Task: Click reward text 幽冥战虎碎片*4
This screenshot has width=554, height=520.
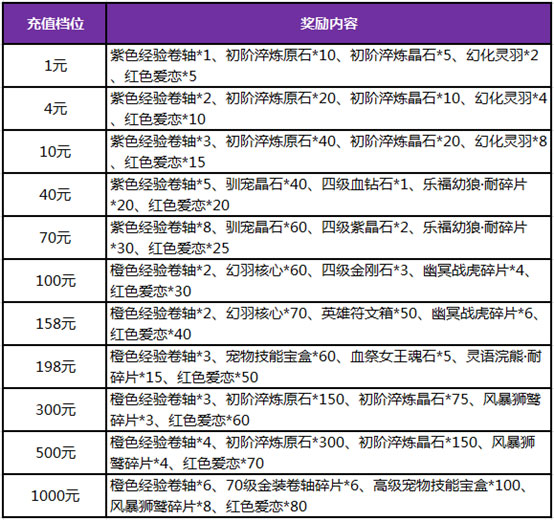Action: [473, 271]
